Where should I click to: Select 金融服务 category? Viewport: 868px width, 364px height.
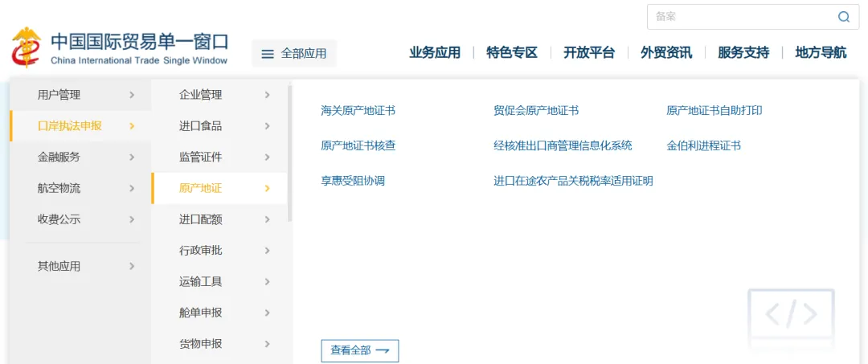pyautogui.click(x=80, y=157)
